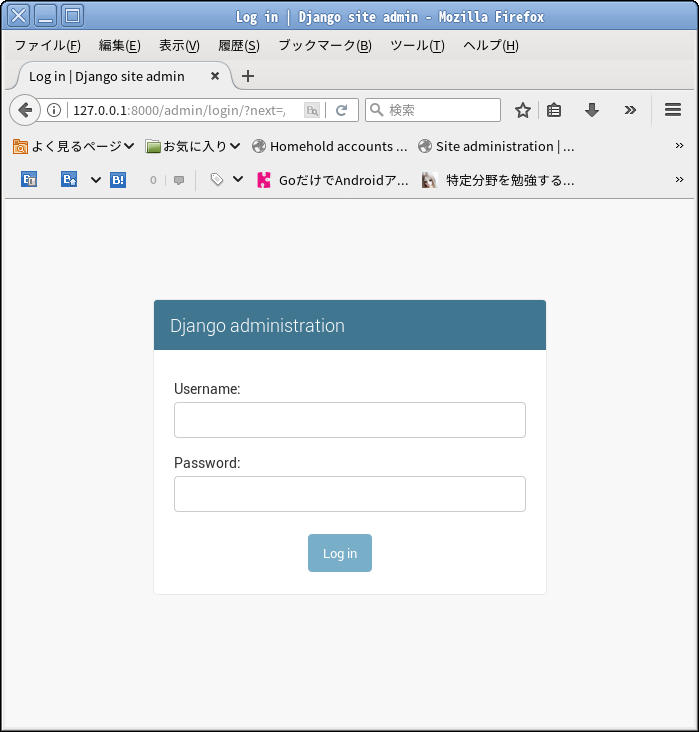The height and width of the screenshot is (732, 699).
Task: Show hidden Hatena toolbar items chevron
Action: (x=679, y=180)
